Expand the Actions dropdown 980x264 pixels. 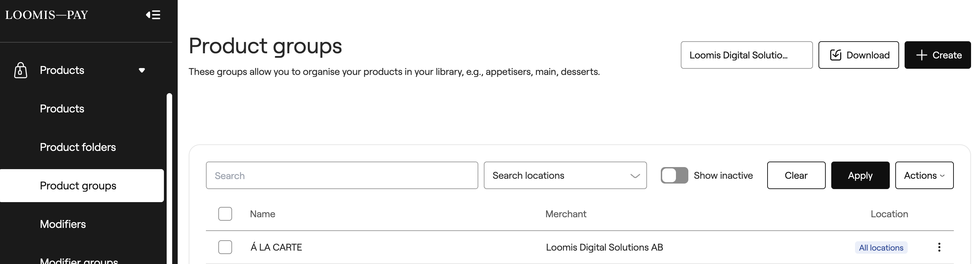pos(924,176)
